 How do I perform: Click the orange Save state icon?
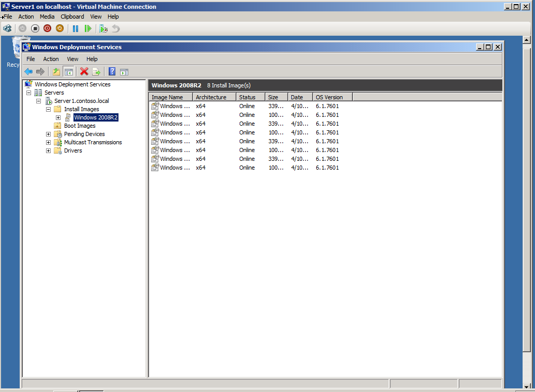pyautogui.click(x=60, y=28)
